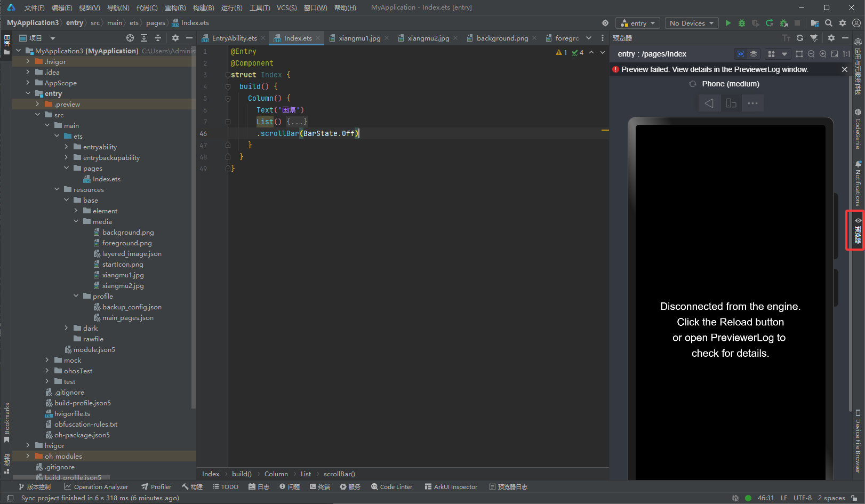Switch to xiangmu1.jpg editor tab
The image size is (865, 504).
click(359, 38)
